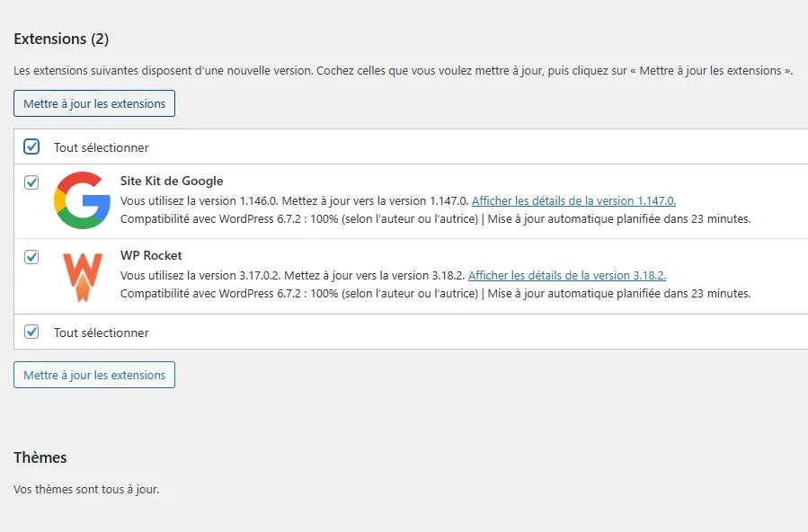Uncheck the Site Kit de Google checkbox
Viewport: 808px width, 532px height.
(x=31, y=182)
